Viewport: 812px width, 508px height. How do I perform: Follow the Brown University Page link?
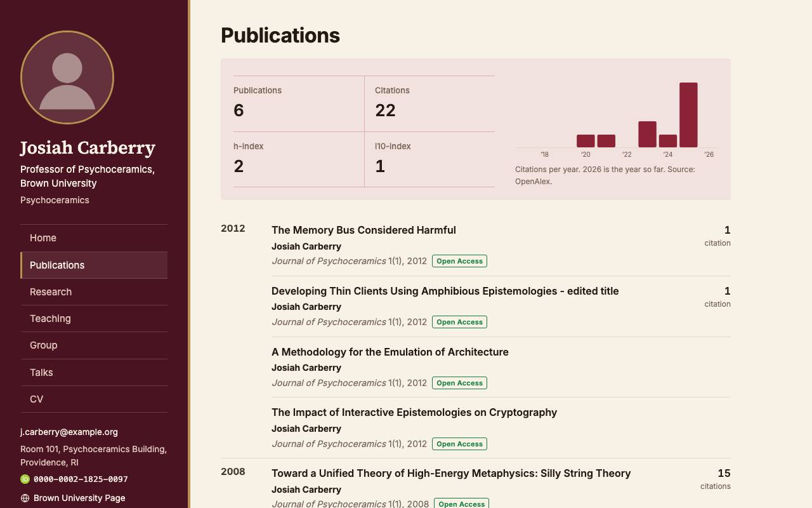click(79, 498)
